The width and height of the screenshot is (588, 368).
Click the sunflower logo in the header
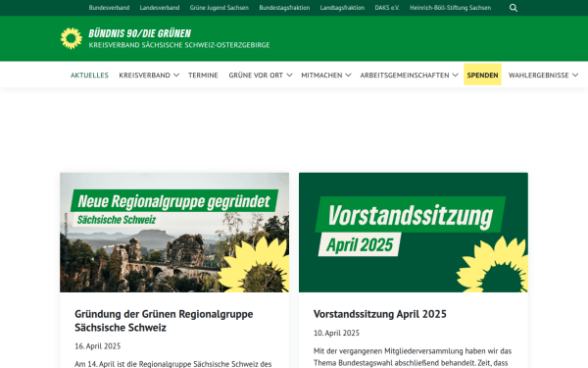point(72,38)
